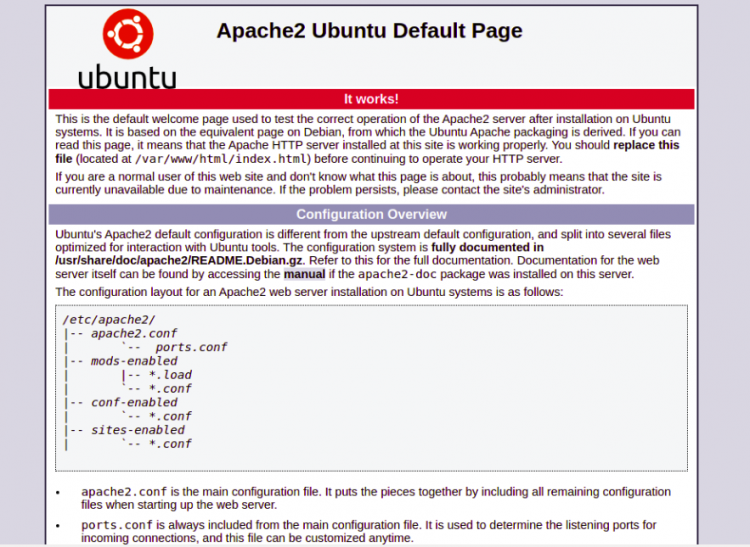
Task: Click 'apache2.conf' in first bullet point
Action: tap(124, 492)
